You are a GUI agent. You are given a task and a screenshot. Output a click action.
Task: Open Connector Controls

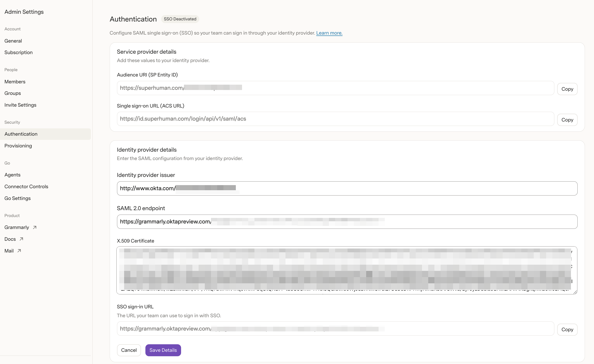tap(26, 186)
